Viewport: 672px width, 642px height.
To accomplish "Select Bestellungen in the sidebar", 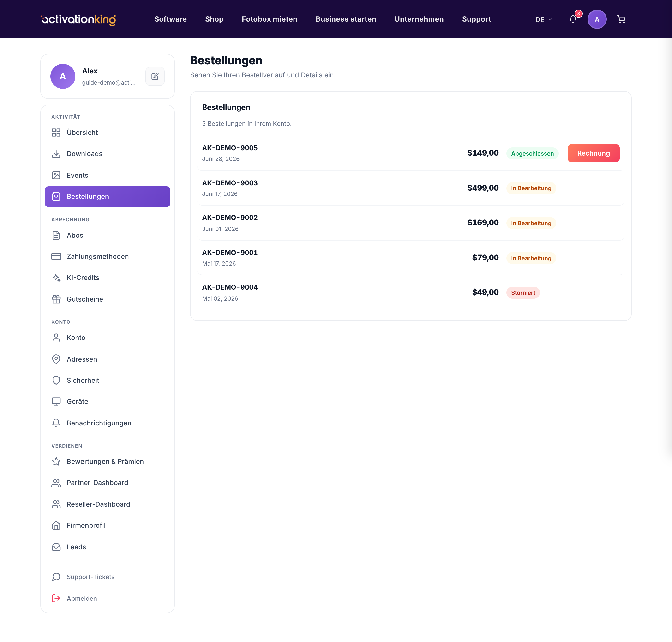I will point(108,196).
